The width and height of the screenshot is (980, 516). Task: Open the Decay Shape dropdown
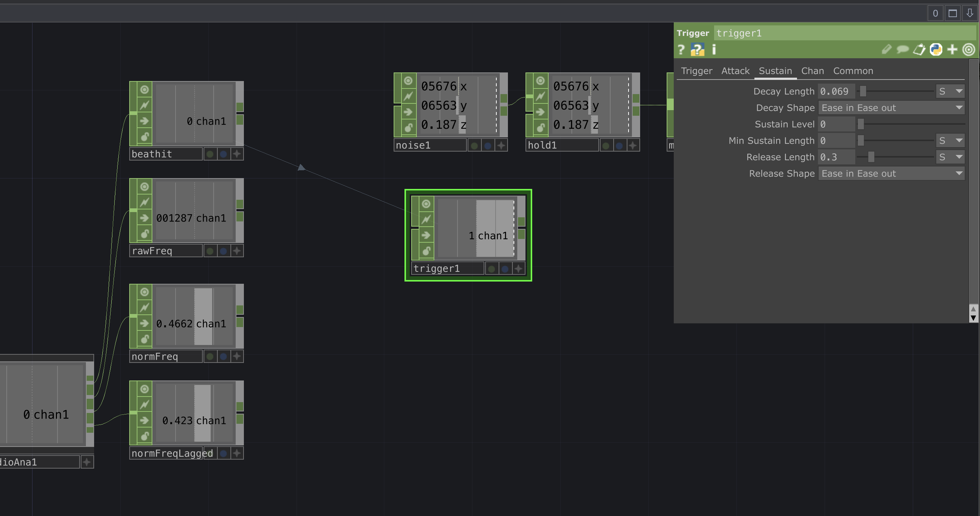pyautogui.click(x=891, y=108)
